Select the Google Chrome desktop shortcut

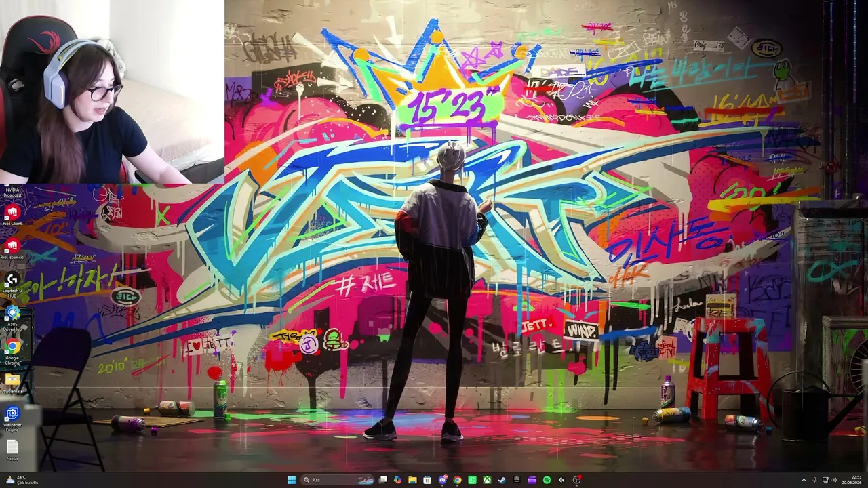(x=12, y=352)
